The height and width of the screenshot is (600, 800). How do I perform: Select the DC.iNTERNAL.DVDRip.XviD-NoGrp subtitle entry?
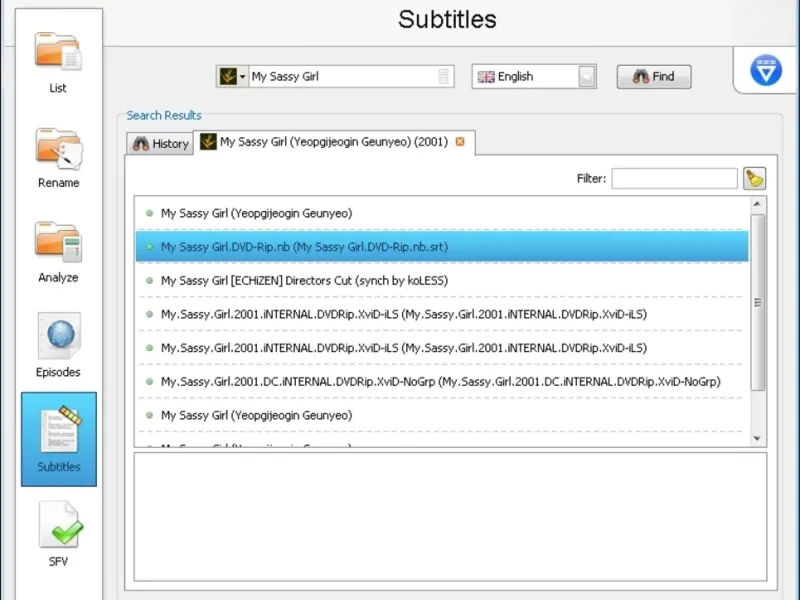click(442, 381)
